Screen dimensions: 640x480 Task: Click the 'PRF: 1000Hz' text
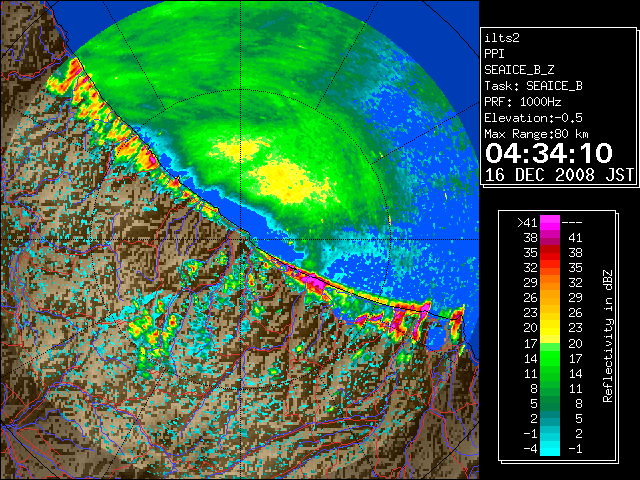coord(523,102)
